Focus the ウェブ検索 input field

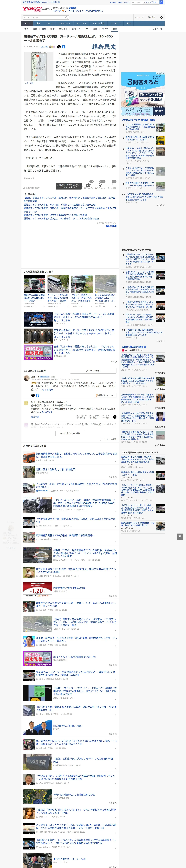pyautogui.click(x=137, y=2)
